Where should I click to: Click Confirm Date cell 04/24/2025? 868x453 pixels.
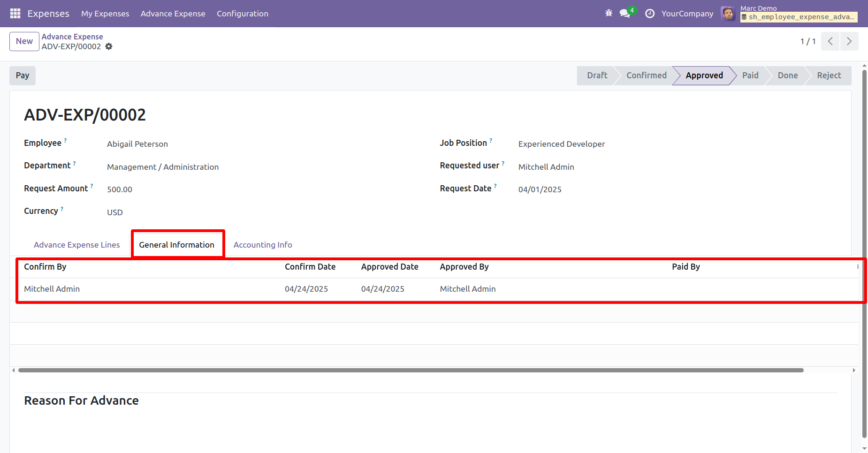pos(306,289)
